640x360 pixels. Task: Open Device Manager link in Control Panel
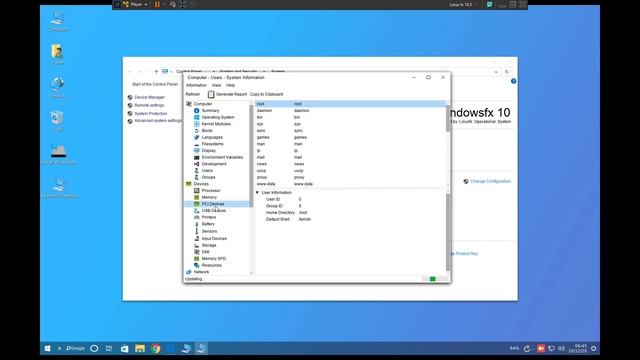click(149, 98)
